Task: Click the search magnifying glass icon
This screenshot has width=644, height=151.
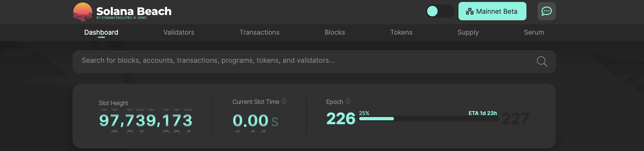Action: 542,61
